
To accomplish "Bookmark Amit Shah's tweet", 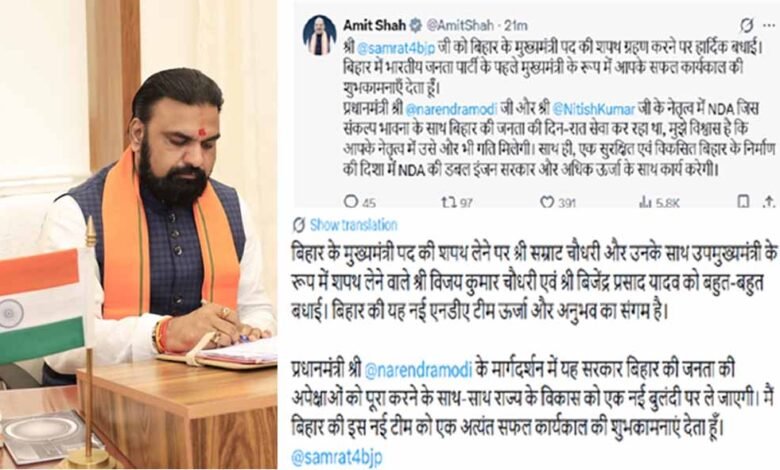I will coord(743,201).
